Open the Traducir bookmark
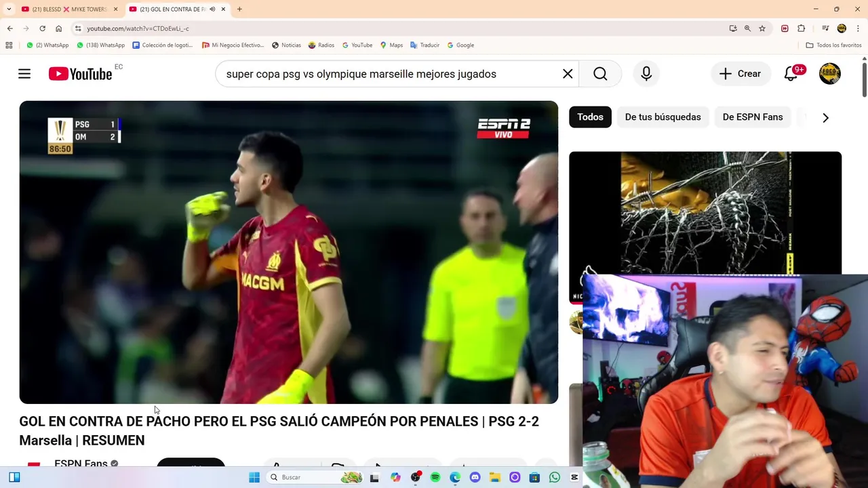The width and height of the screenshot is (868, 488). tap(425, 45)
